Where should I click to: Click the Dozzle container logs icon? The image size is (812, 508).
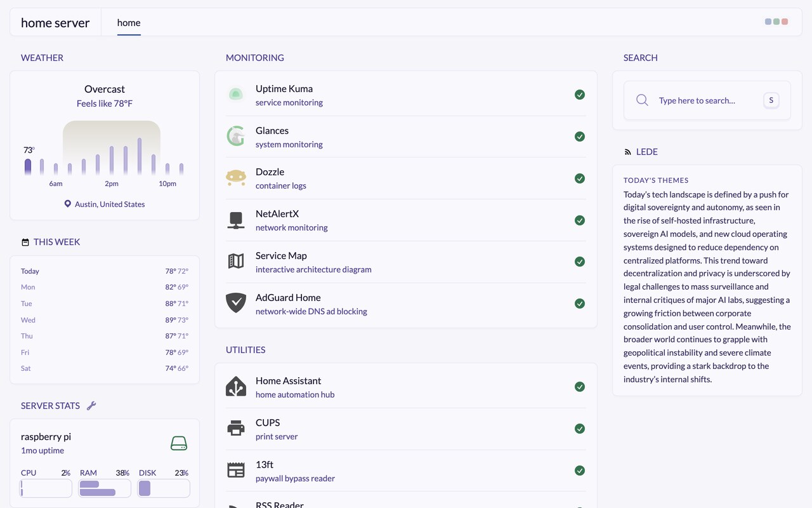pos(236,178)
